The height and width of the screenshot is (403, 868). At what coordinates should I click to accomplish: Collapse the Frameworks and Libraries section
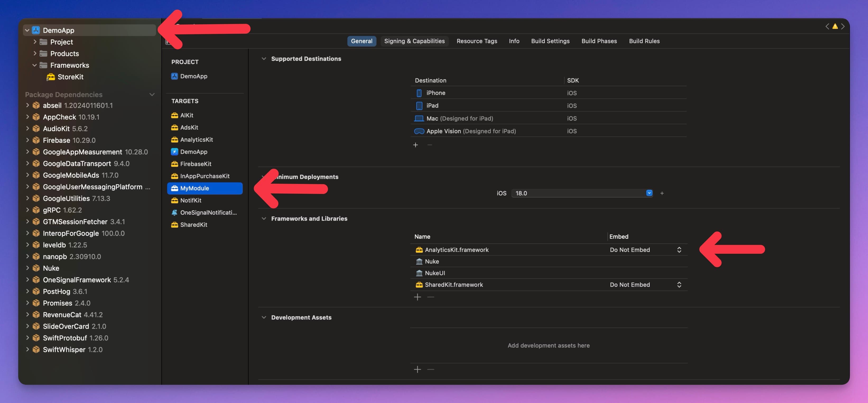263,219
